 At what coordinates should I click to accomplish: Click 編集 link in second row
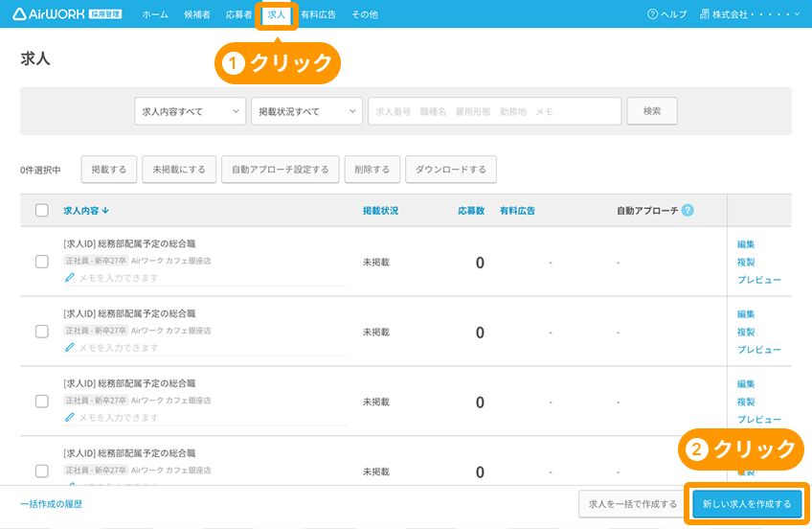coord(746,314)
